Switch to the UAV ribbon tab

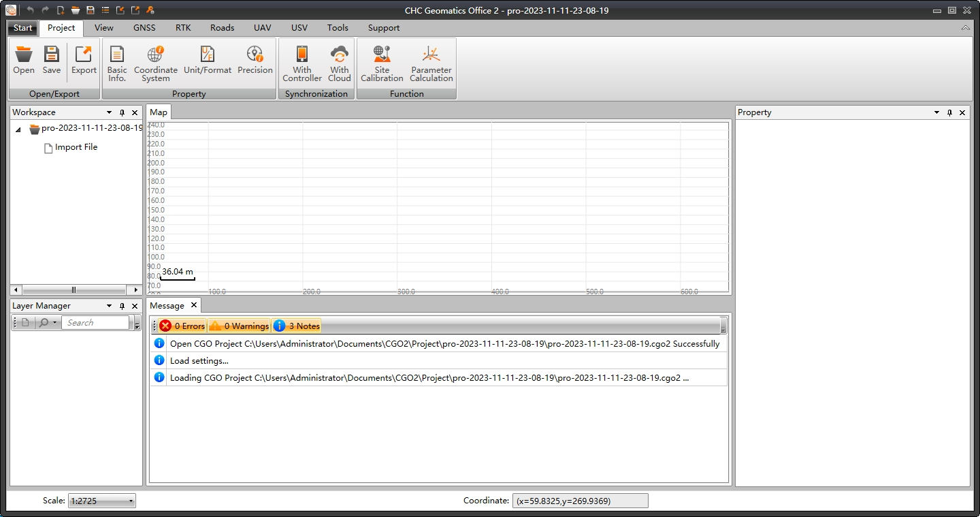pyautogui.click(x=262, y=28)
